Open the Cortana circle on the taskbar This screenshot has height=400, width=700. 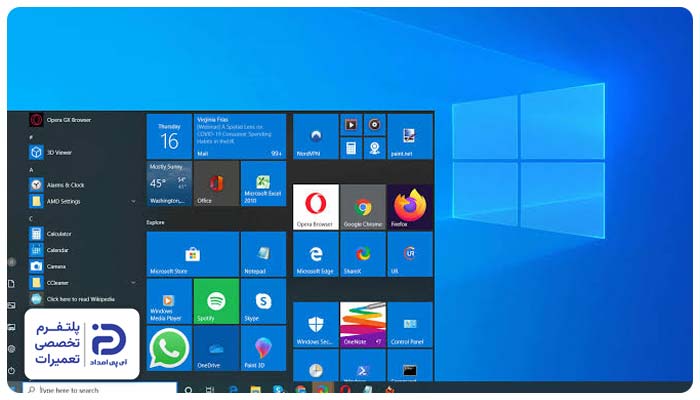(x=188, y=390)
